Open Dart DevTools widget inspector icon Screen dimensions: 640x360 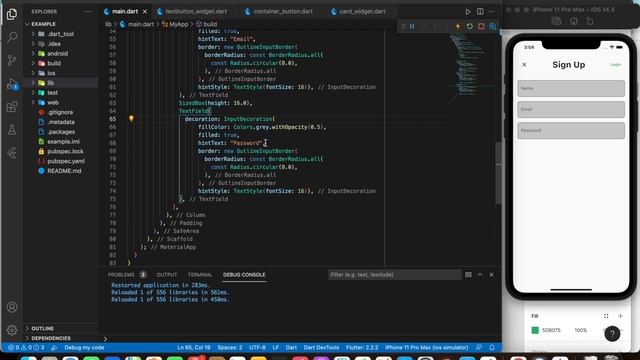pos(493,26)
